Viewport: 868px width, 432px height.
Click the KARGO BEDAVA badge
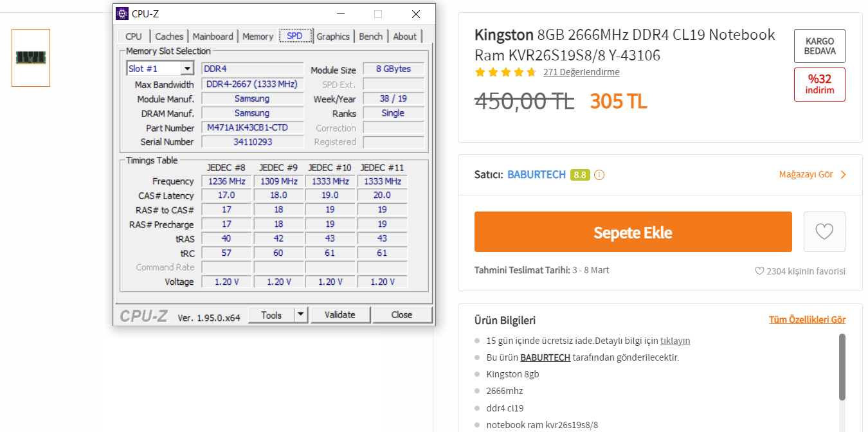click(820, 46)
